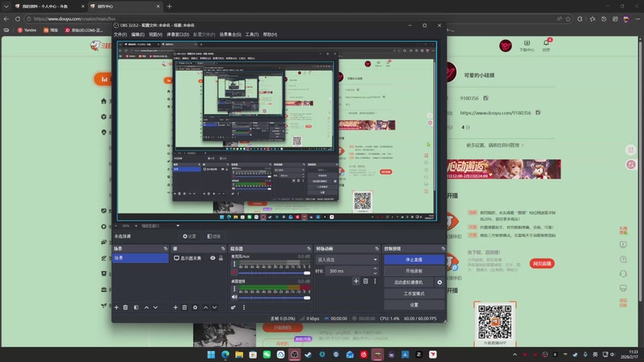
Task: Open Douyu notifications bell icon
Action: pyautogui.click(x=547, y=44)
